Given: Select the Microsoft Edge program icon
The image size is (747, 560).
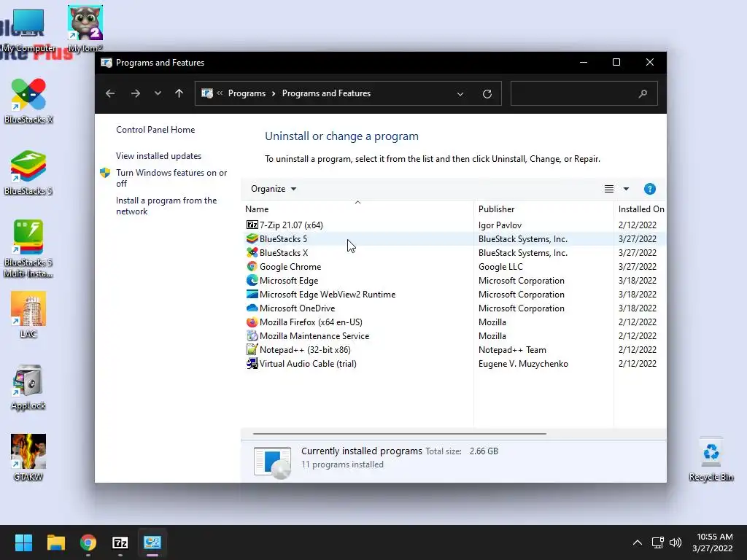Looking at the screenshot, I should [x=252, y=280].
